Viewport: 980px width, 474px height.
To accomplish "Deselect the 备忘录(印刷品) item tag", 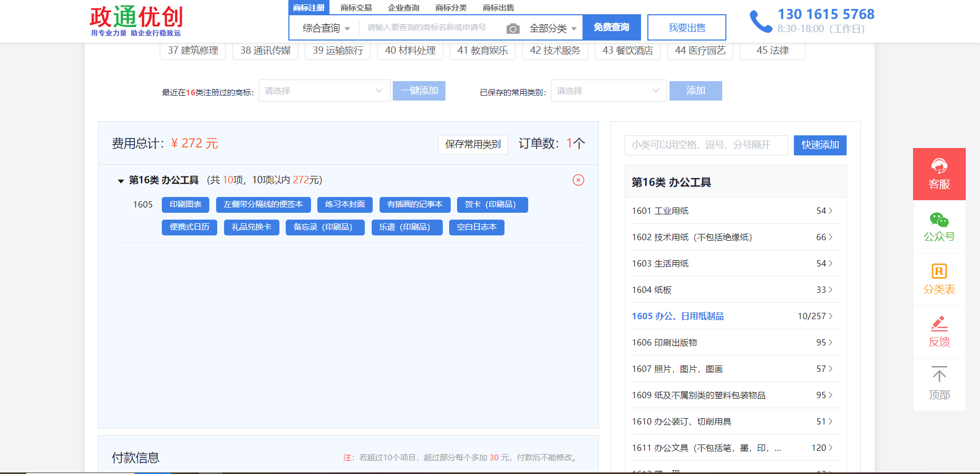I will (325, 227).
